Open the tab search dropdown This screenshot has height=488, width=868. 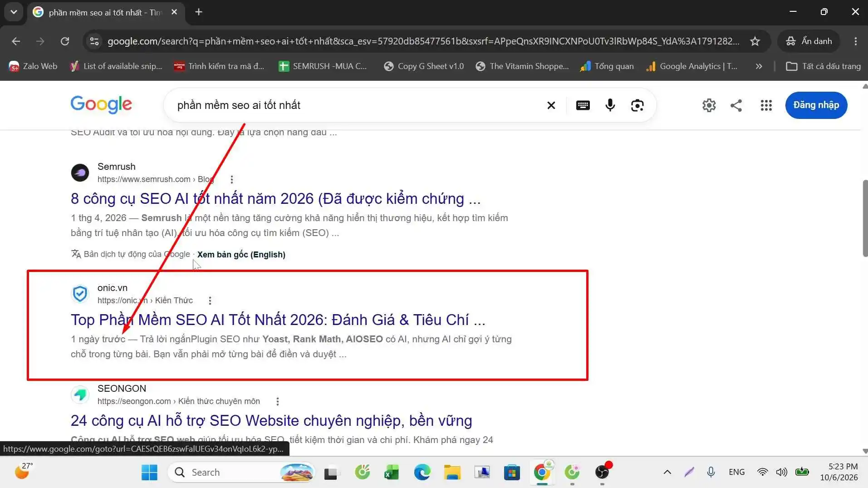14,12
